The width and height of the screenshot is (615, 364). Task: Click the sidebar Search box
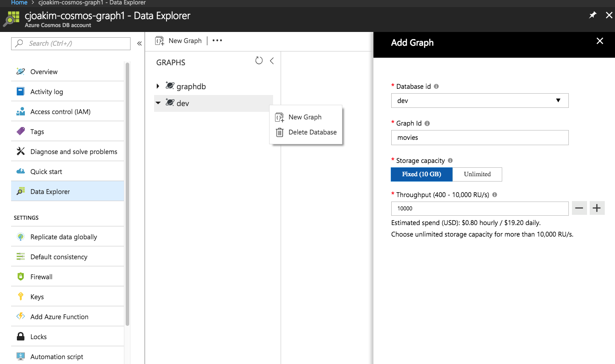[x=71, y=44]
